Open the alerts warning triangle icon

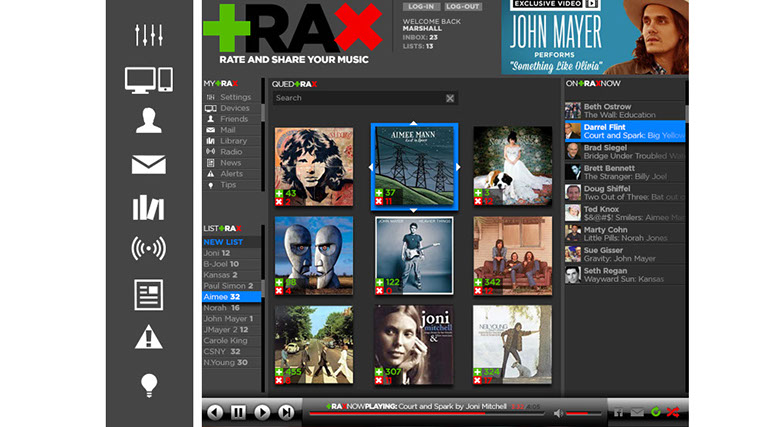148,338
